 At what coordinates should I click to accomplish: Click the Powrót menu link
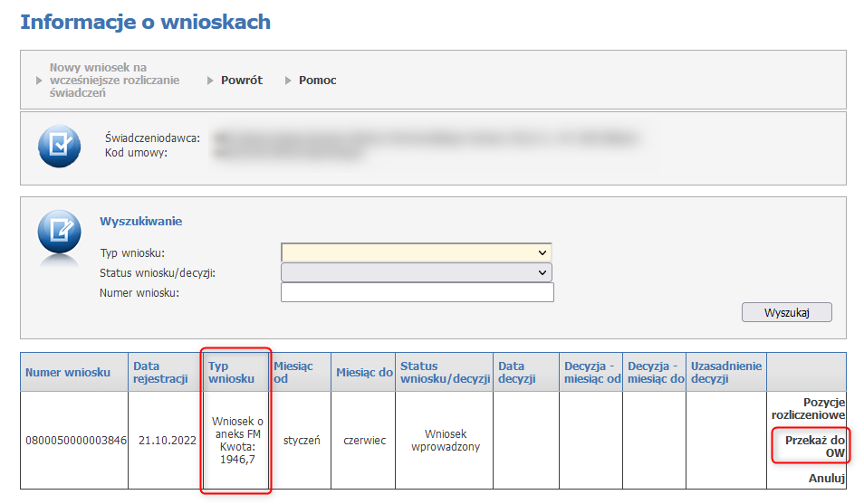click(241, 80)
